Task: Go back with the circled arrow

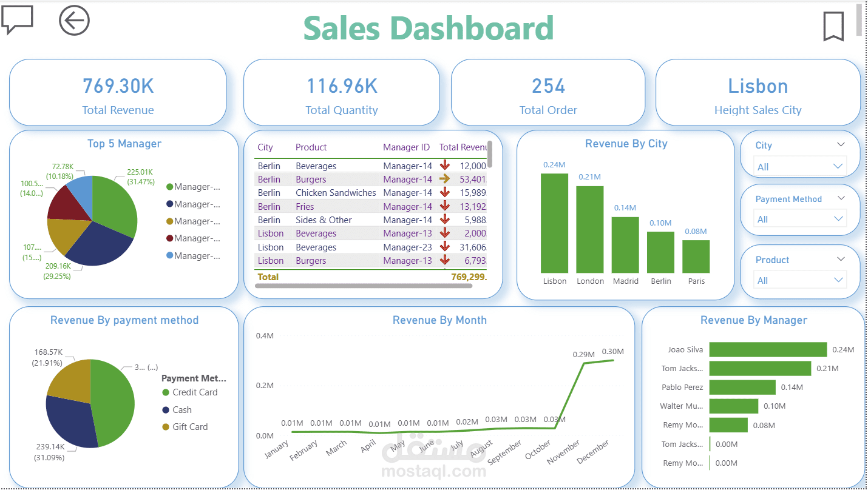Action: pos(74,21)
